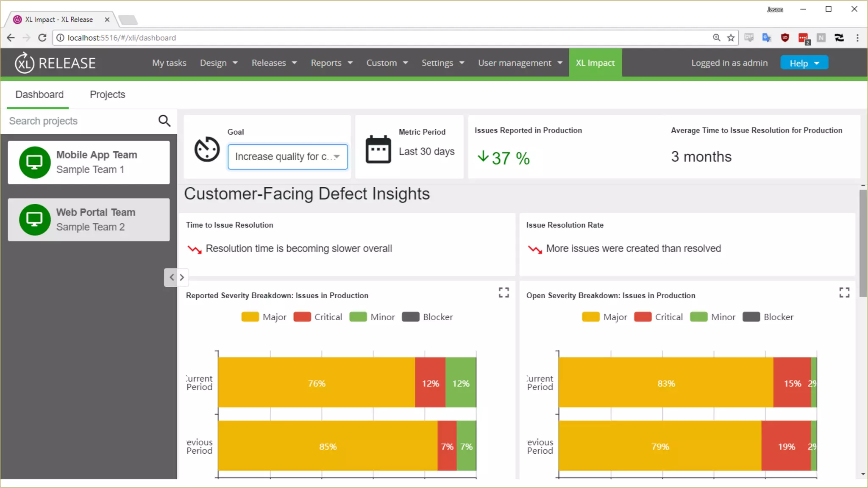Click the Mobile App Team monitor icon
868x488 pixels.
tap(35, 162)
